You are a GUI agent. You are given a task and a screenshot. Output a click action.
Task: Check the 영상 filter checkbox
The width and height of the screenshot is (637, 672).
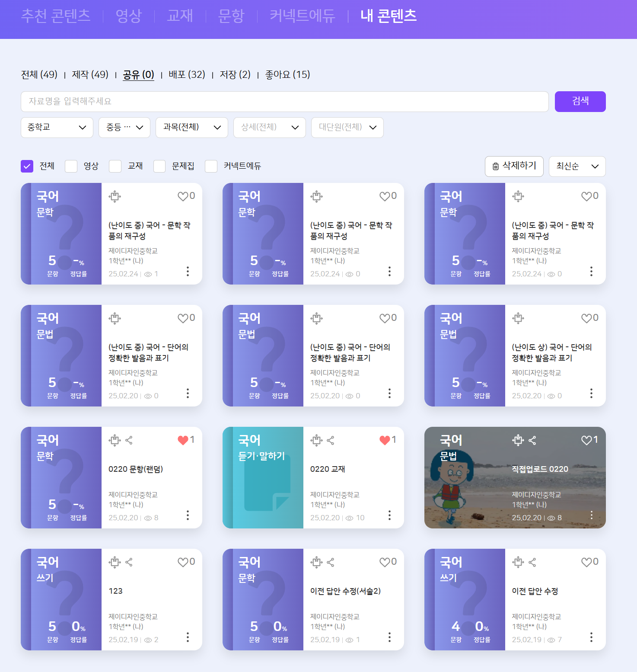pyautogui.click(x=71, y=166)
